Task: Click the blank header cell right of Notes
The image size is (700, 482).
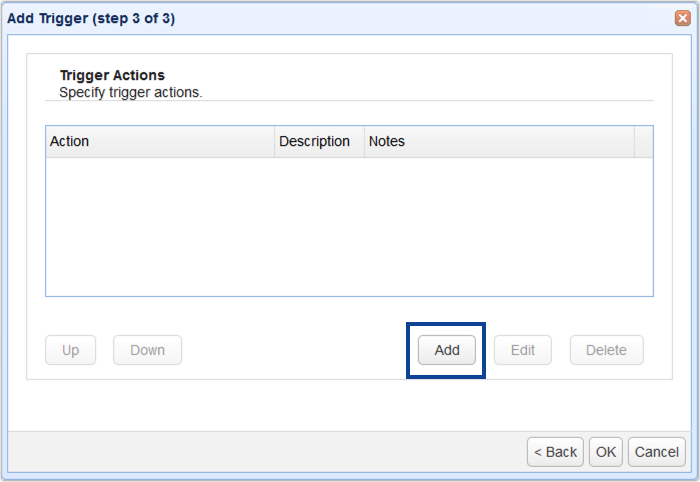Action: (643, 142)
